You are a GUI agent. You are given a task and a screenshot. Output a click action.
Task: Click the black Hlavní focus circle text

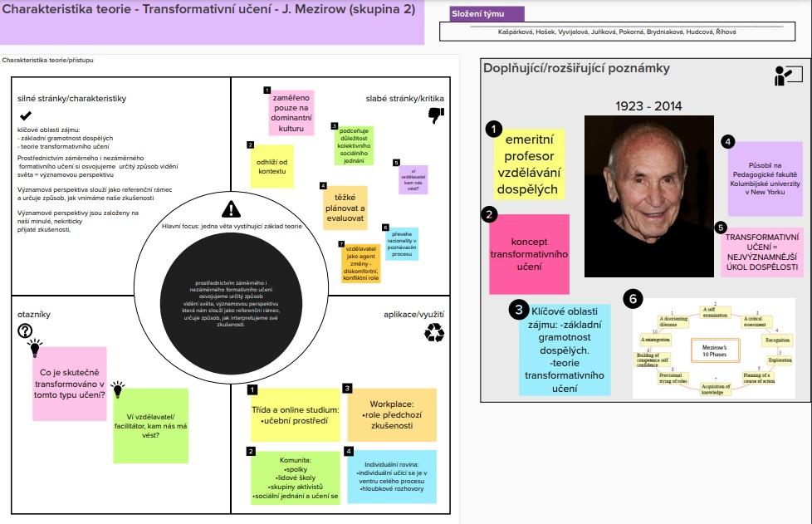[x=231, y=304]
